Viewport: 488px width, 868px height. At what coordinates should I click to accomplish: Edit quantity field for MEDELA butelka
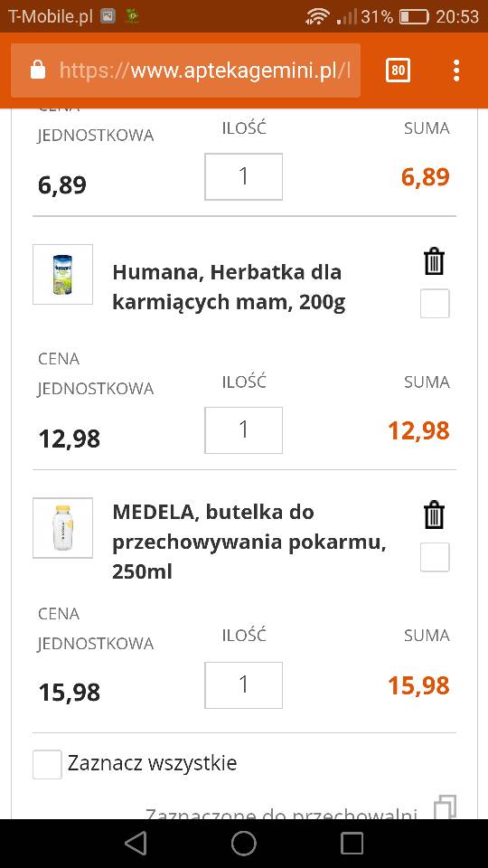coord(243,684)
